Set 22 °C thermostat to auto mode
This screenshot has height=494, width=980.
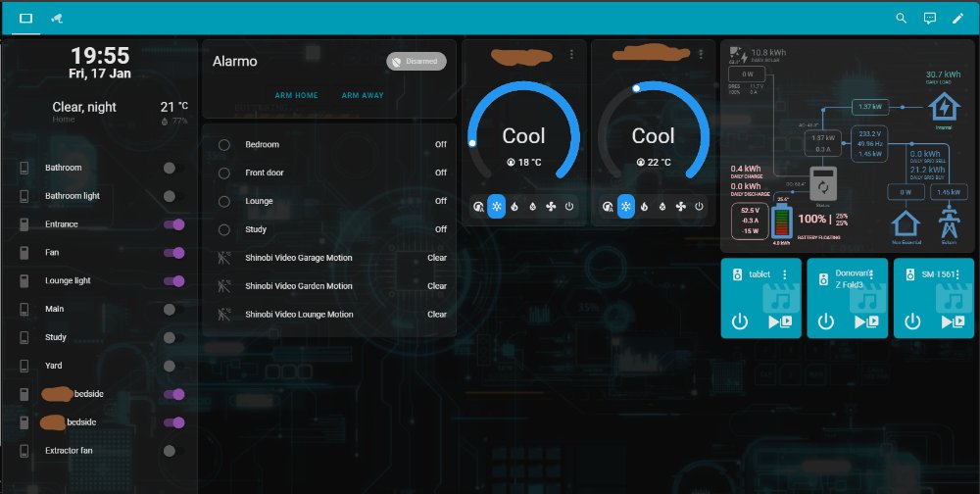[609, 207]
